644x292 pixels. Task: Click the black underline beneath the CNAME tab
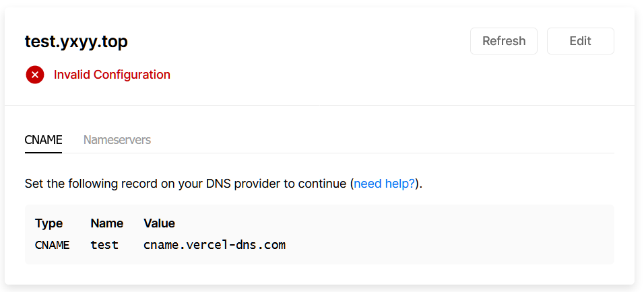[x=43, y=152]
